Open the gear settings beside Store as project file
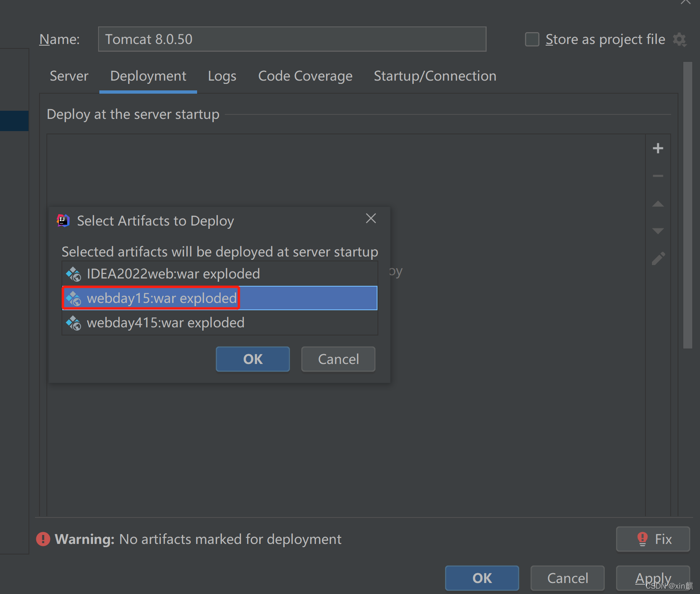 click(680, 40)
